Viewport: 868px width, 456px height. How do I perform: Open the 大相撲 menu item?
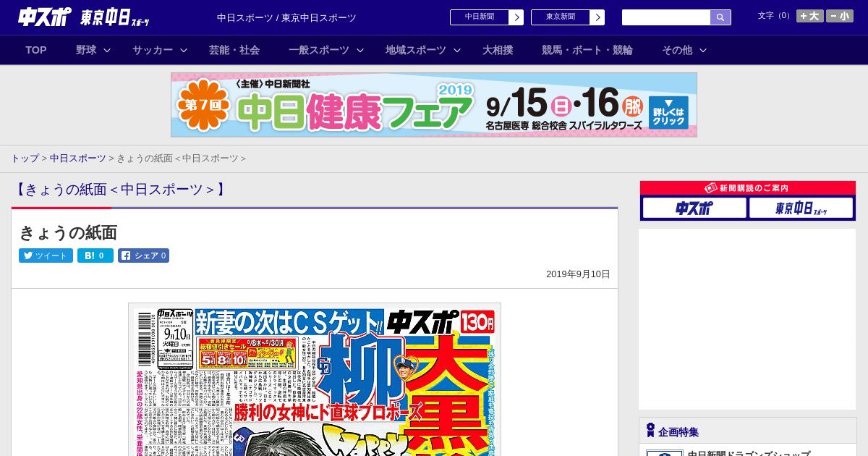coord(498,50)
